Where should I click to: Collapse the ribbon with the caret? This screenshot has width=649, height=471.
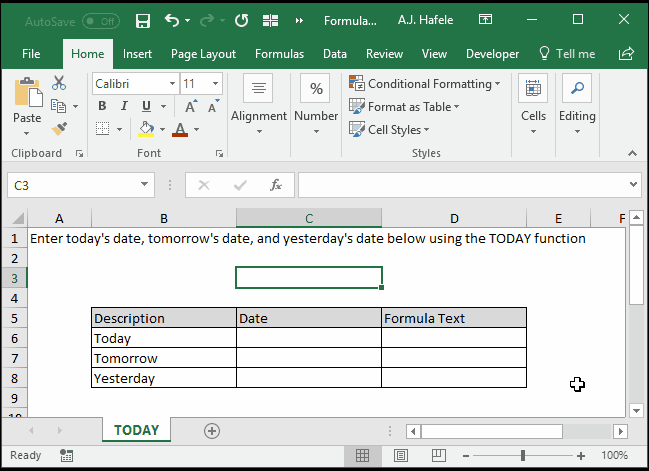(632, 154)
